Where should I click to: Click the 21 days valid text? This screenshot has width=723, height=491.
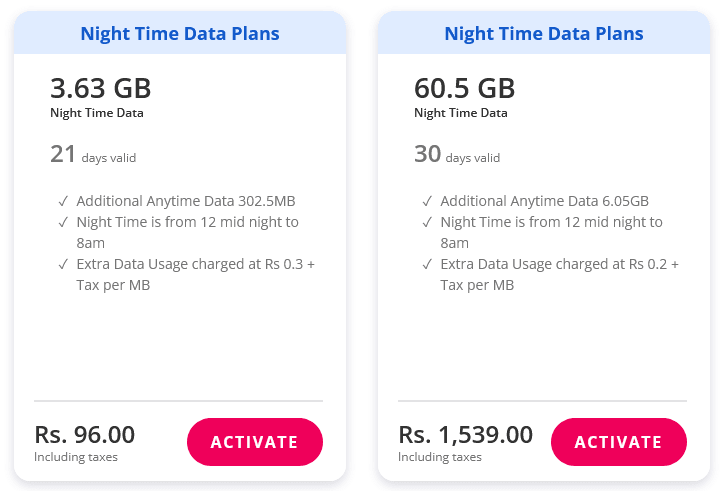[x=93, y=155]
